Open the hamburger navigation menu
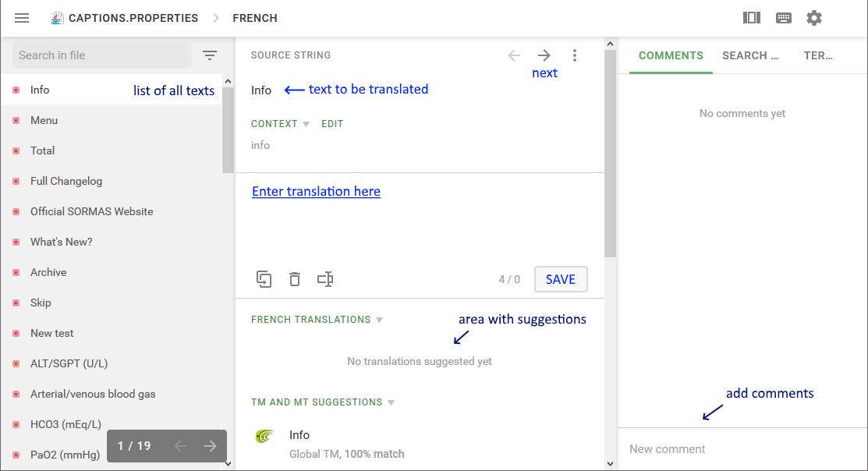This screenshot has height=471, width=868. pos(22,17)
